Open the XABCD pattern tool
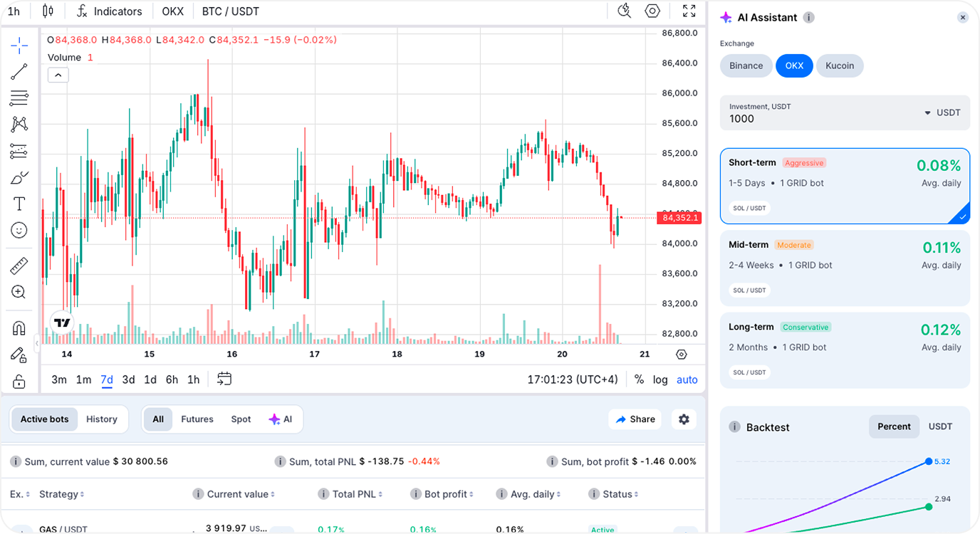The image size is (980, 534). pos(19,123)
